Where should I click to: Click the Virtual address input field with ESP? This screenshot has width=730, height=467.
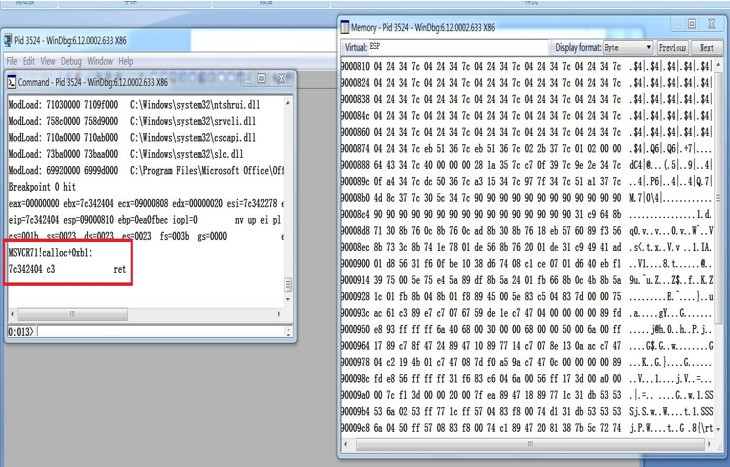[x=458, y=47]
